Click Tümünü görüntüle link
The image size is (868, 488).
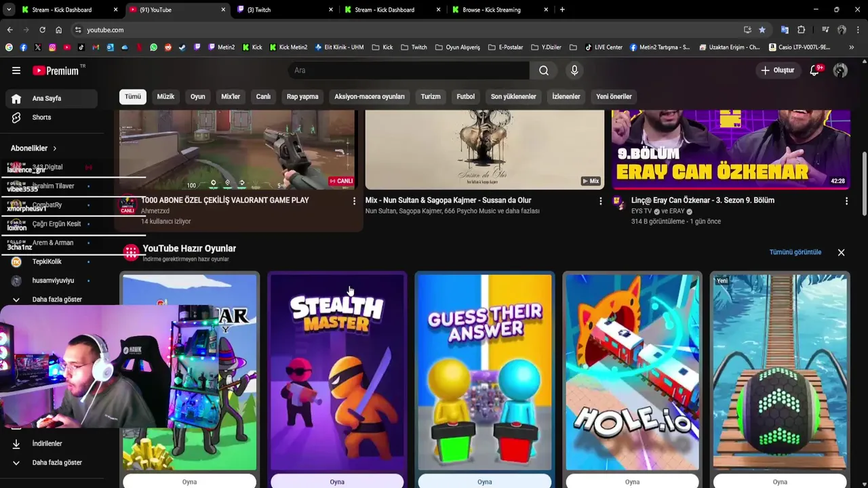[x=795, y=252]
